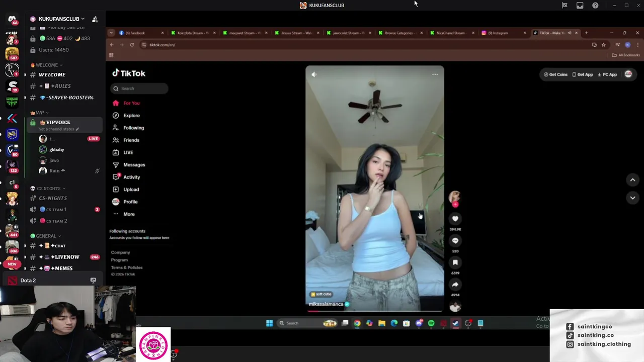
Task: Like the video with the heart icon
Action: (x=455, y=219)
